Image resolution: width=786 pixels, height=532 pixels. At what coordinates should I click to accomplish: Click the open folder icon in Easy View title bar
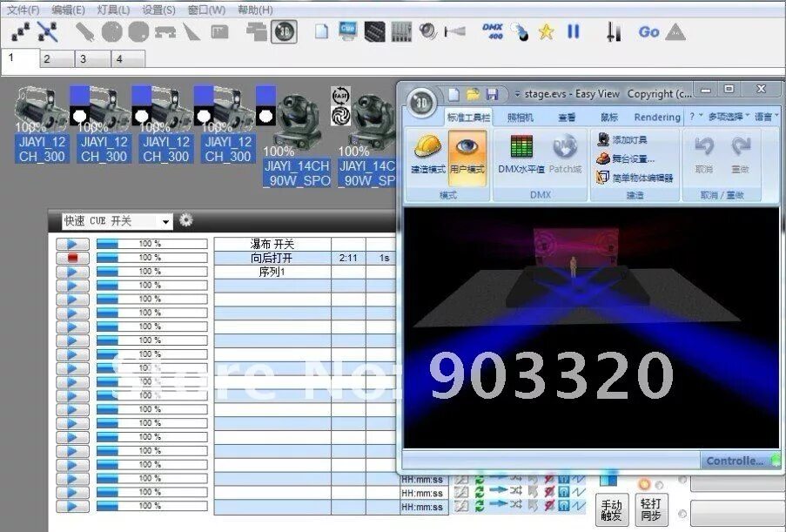pos(473,94)
